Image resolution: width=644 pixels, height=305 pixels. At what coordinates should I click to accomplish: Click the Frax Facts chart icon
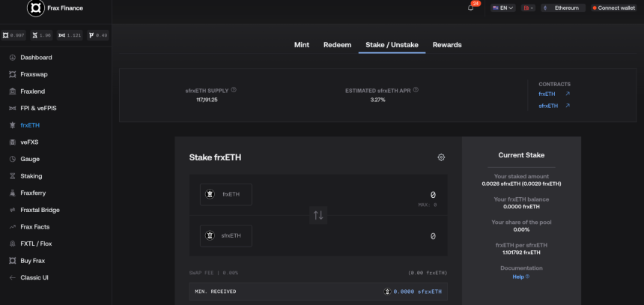point(12,227)
